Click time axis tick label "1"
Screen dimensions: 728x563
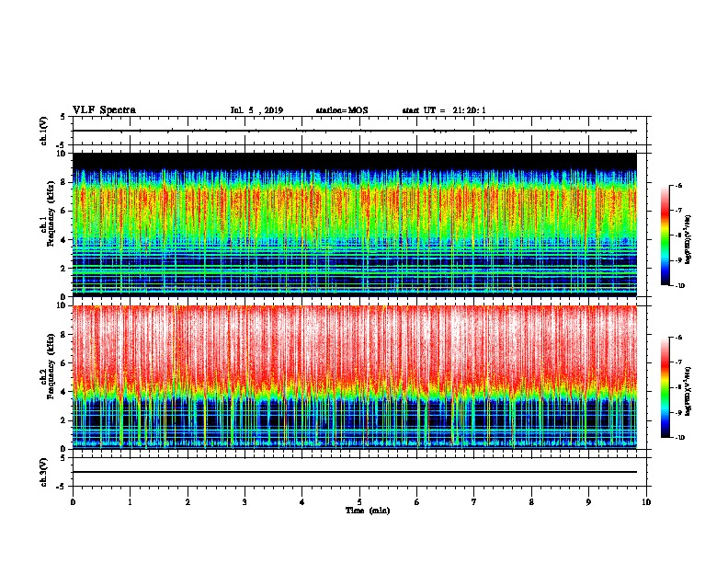tap(130, 502)
